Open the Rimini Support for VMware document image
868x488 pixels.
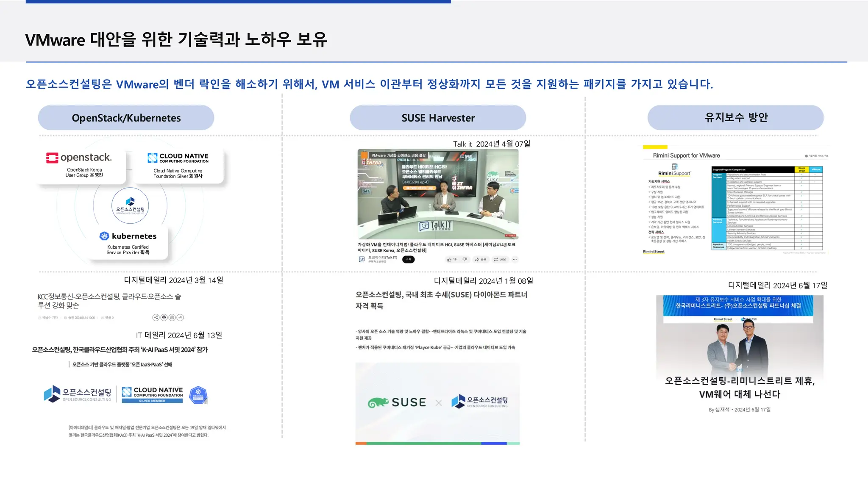pyautogui.click(x=734, y=200)
